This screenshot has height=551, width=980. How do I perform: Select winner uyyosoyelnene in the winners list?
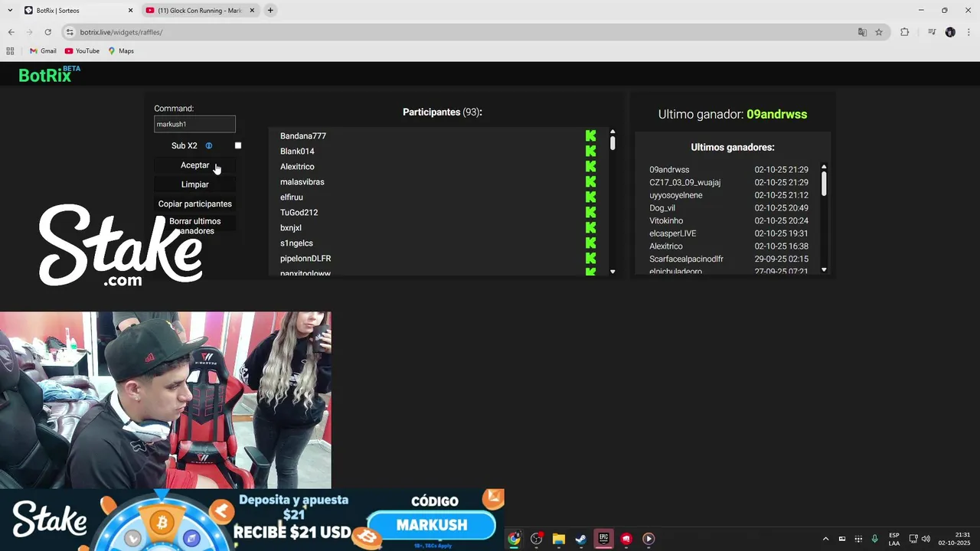click(x=675, y=195)
